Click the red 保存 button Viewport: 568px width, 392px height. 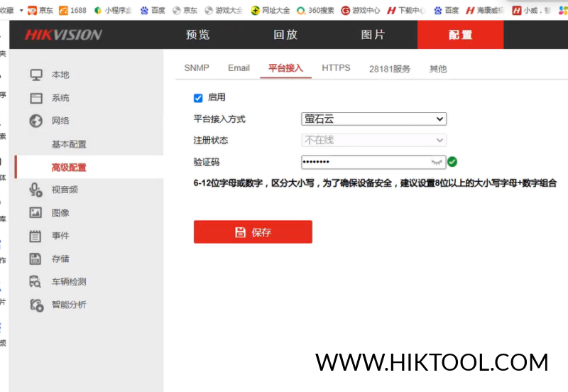point(253,232)
